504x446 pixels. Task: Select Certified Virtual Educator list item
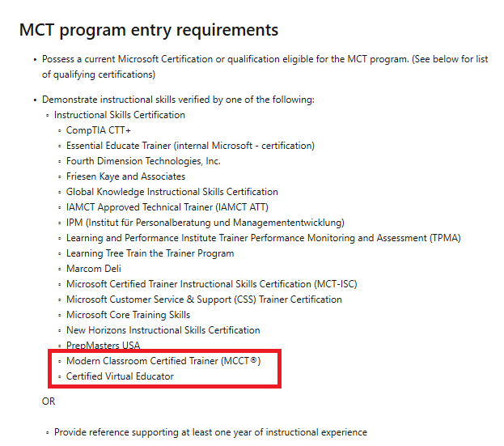120,376
